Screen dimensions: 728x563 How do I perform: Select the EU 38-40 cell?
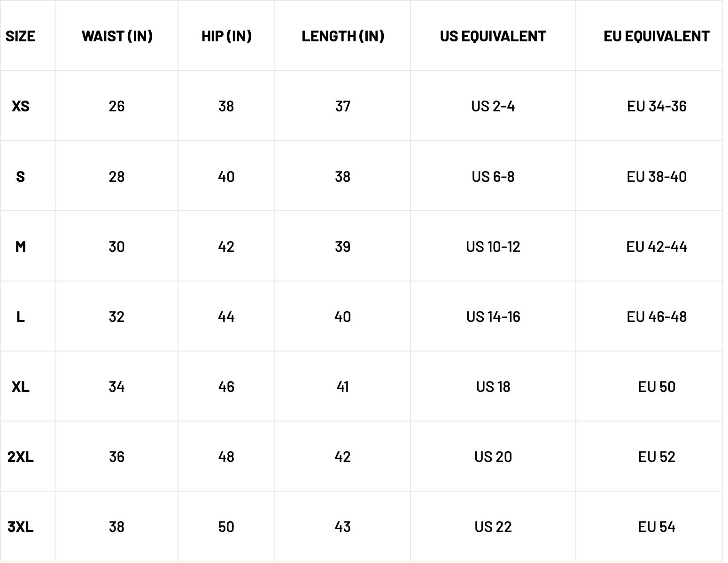[x=656, y=177]
